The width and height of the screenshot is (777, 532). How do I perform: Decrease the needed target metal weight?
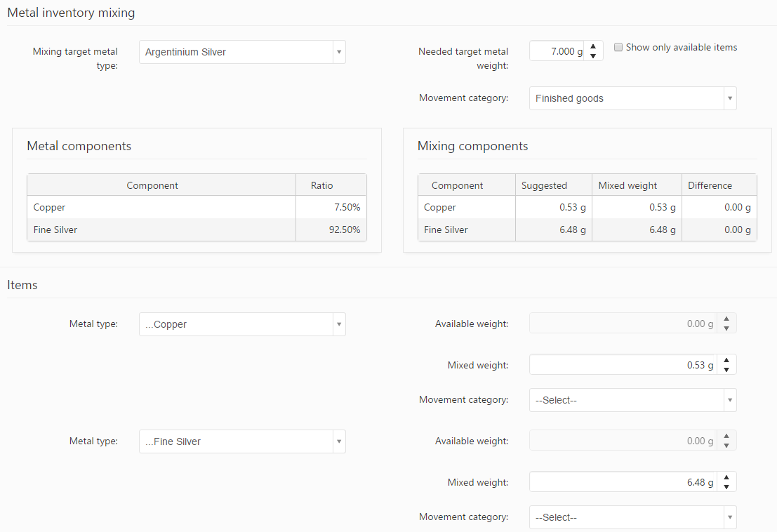[x=593, y=56]
